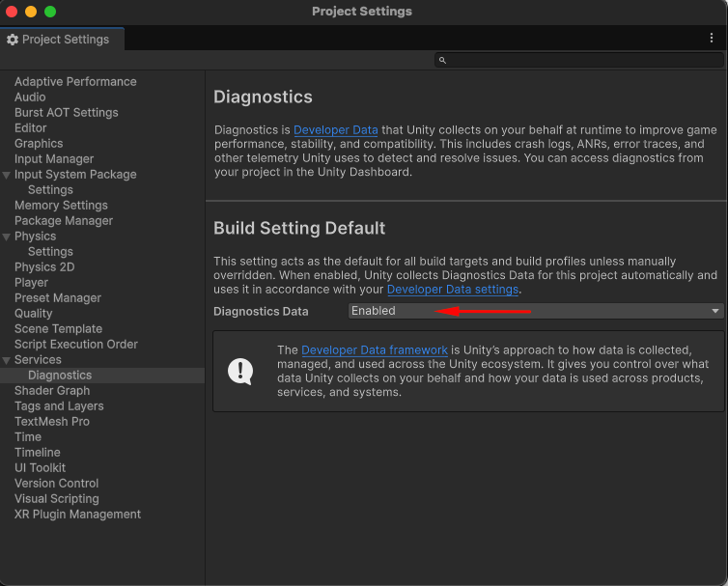Open Burst AOT Settings page
Viewport: 728px width, 586px height.
click(x=67, y=113)
